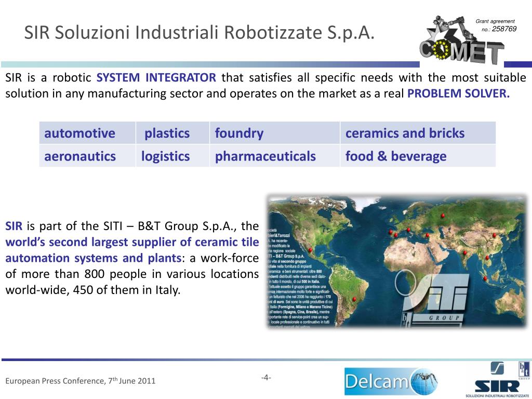Click the red marker in Russia
This screenshot has height=399, width=532.
coord(443,216)
